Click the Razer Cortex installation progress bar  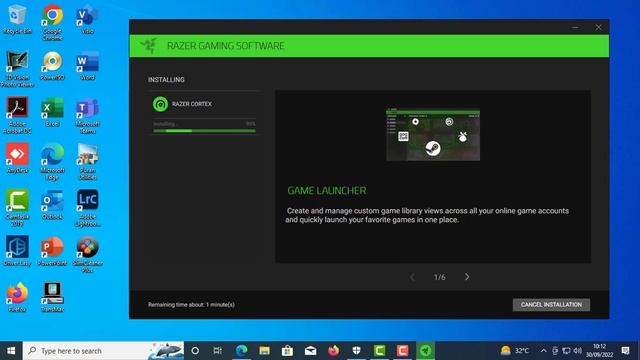(x=204, y=131)
